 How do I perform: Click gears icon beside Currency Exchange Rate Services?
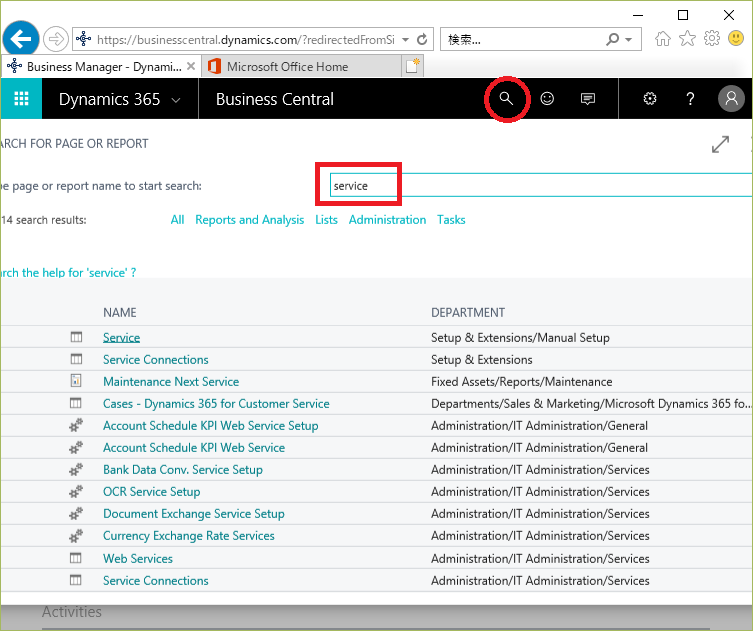tap(76, 535)
